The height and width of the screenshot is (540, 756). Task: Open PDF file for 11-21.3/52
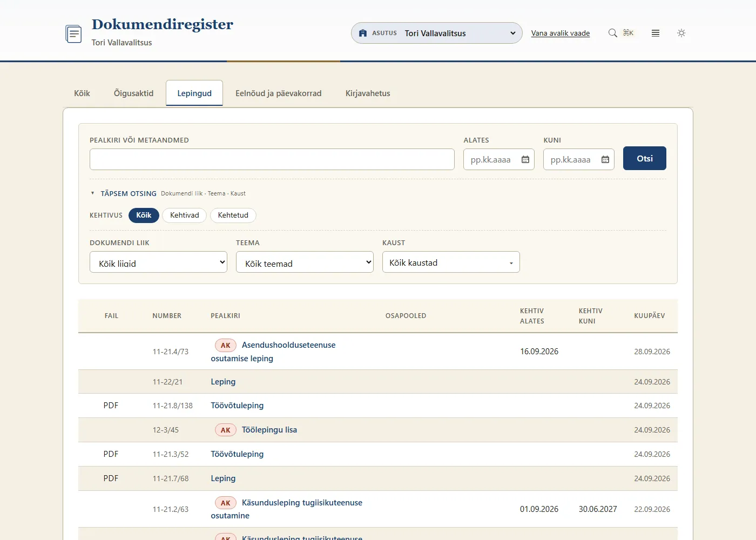pos(111,454)
